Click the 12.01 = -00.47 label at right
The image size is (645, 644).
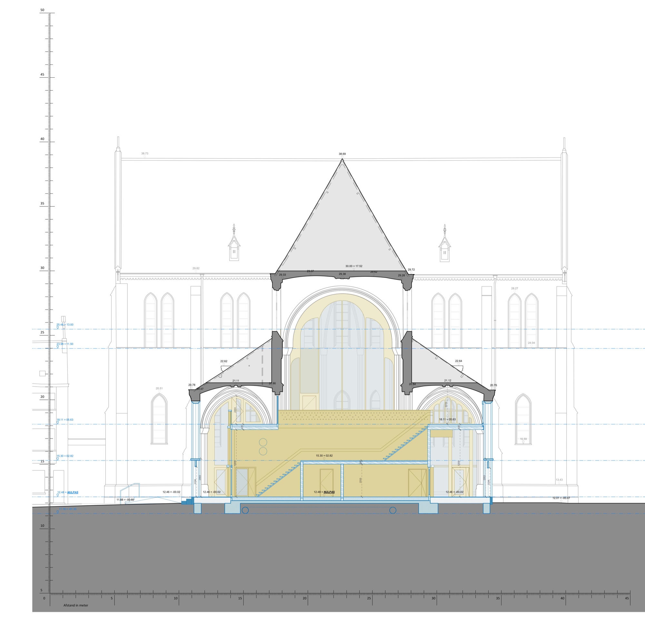click(561, 498)
